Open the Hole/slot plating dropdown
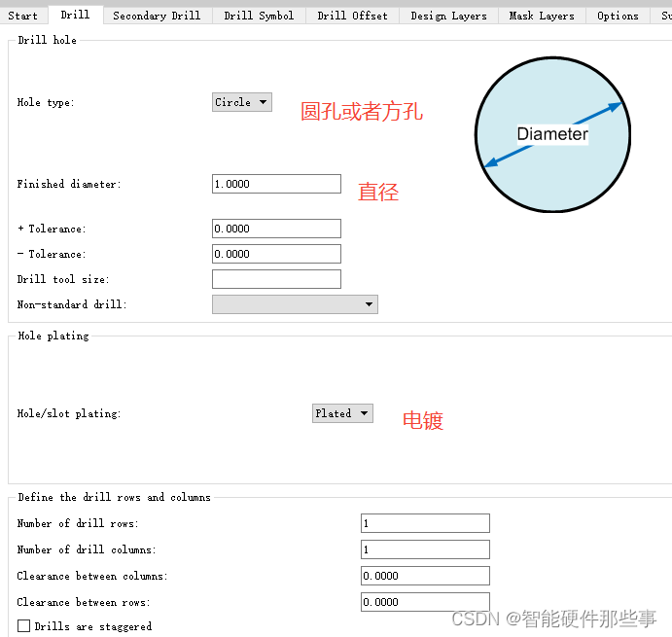This screenshot has width=672, height=637. tap(342, 413)
